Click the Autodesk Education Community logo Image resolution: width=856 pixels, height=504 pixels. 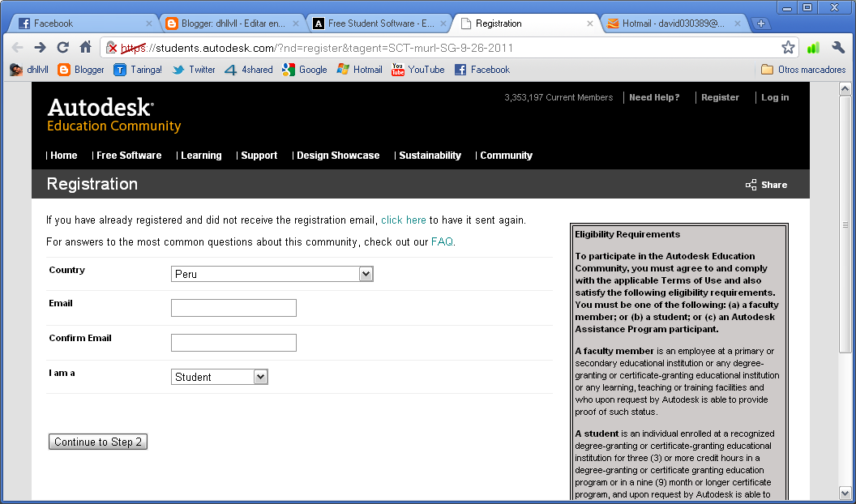point(113,115)
